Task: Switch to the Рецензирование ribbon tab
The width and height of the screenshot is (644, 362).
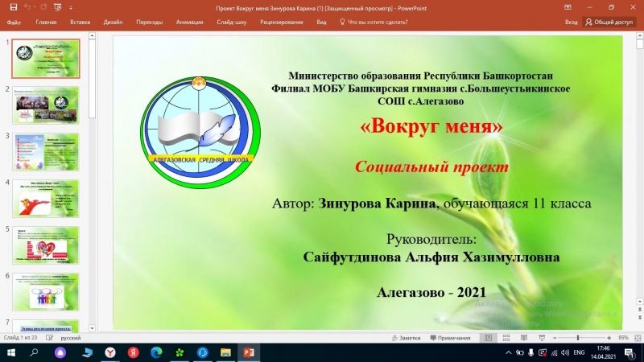Action: 281,23
